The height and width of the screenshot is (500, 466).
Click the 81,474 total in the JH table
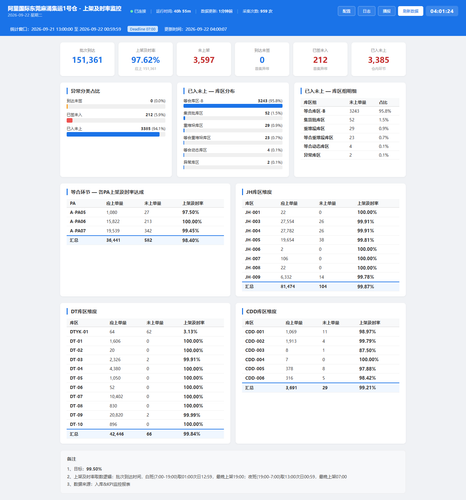tap(288, 286)
